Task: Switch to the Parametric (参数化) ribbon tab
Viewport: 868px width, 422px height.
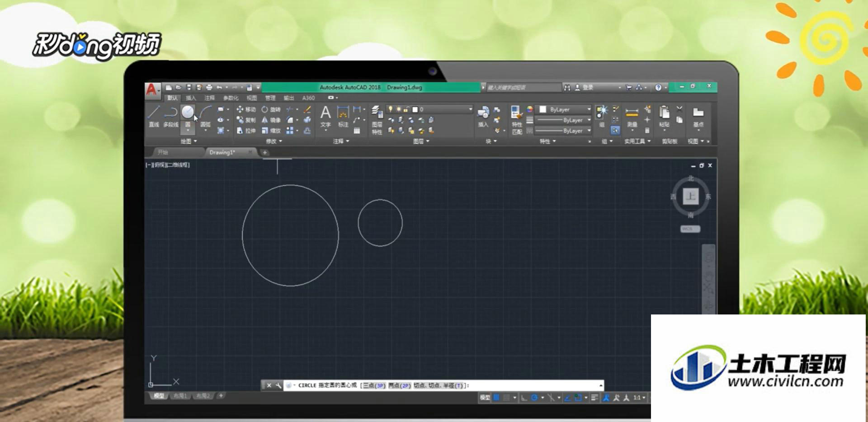Action: tap(231, 98)
